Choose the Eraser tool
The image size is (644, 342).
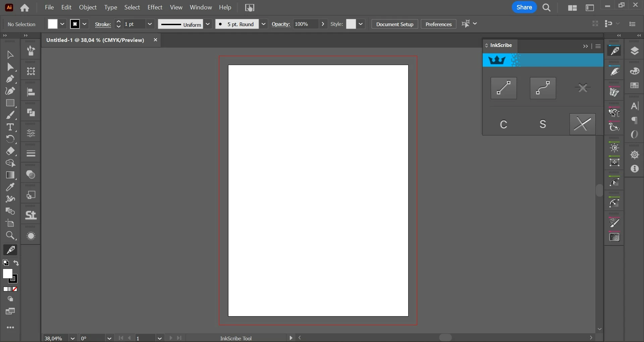tap(10, 151)
